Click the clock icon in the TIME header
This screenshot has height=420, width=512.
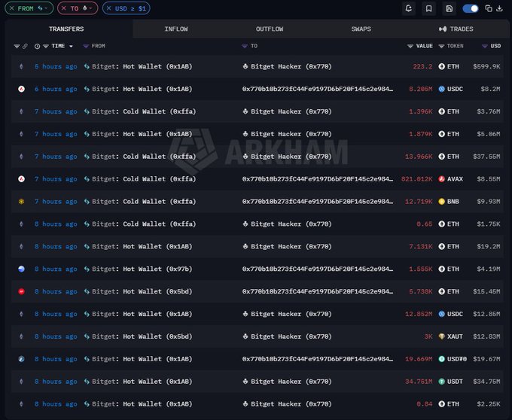pyautogui.click(x=37, y=46)
